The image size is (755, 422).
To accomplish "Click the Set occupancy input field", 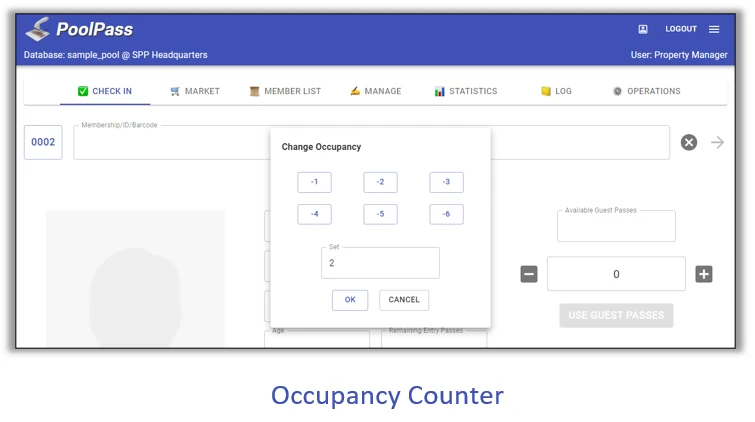I will [380, 263].
